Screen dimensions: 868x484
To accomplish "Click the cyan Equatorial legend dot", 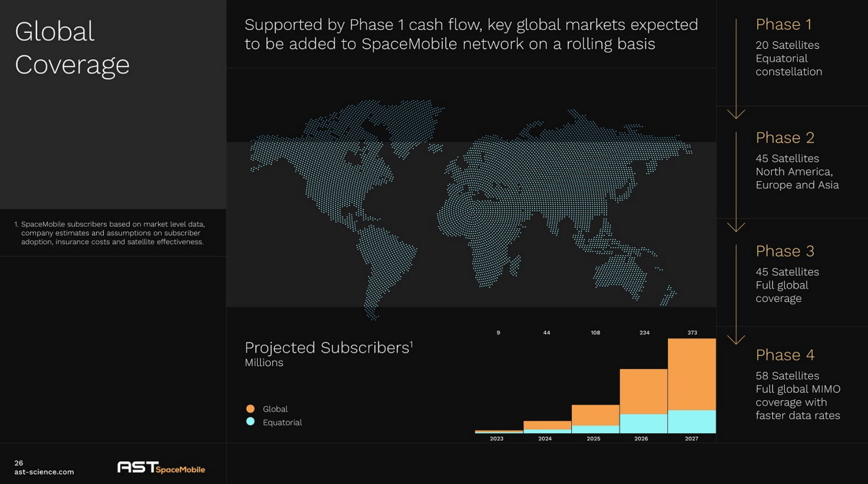I will (x=250, y=421).
